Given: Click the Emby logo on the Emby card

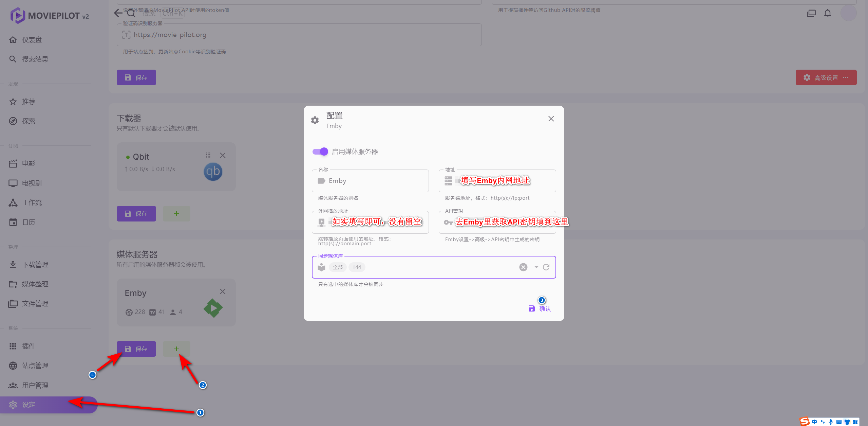Looking at the screenshot, I should [x=213, y=308].
